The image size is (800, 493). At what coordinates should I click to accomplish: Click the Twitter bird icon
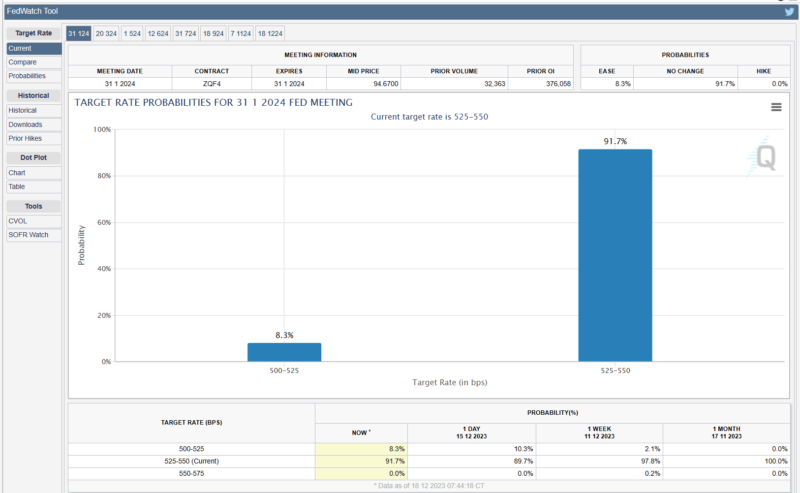[790, 12]
